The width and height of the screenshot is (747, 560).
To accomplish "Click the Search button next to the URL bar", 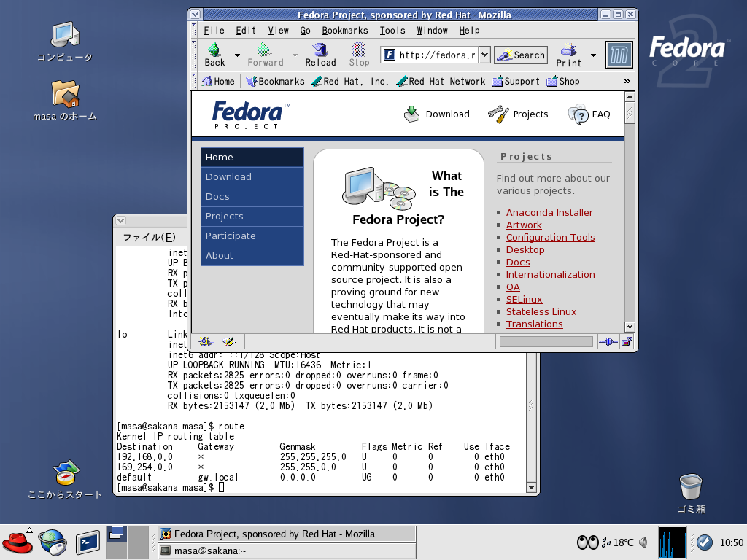I will tap(521, 55).
